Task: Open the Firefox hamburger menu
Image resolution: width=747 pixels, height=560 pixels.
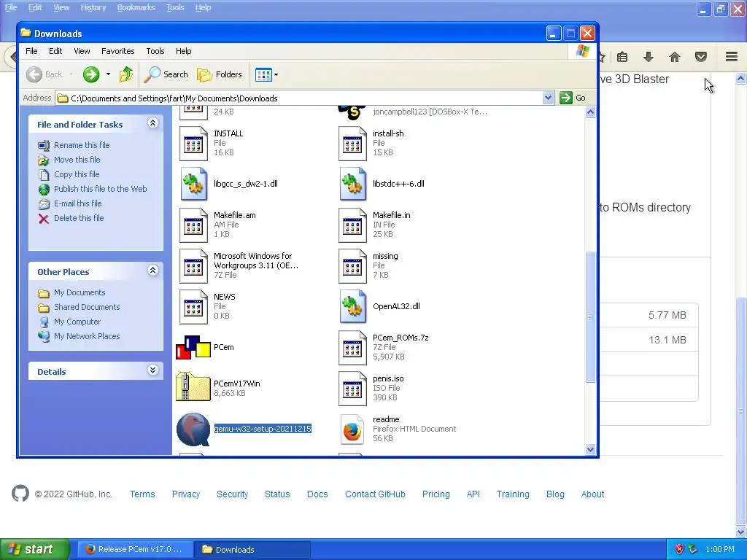Action: click(732, 57)
